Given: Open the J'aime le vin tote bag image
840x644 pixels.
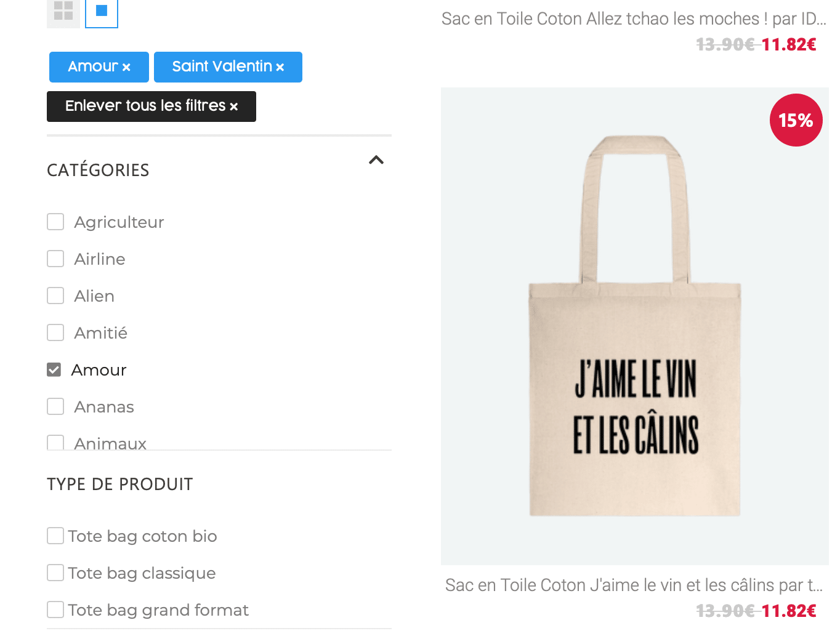Looking at the screenshot, I should click(x=634, y=326).
